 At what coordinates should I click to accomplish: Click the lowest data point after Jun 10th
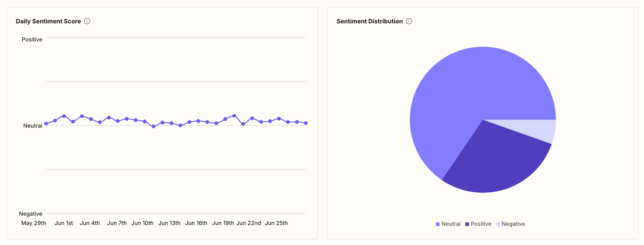point(154,127)
